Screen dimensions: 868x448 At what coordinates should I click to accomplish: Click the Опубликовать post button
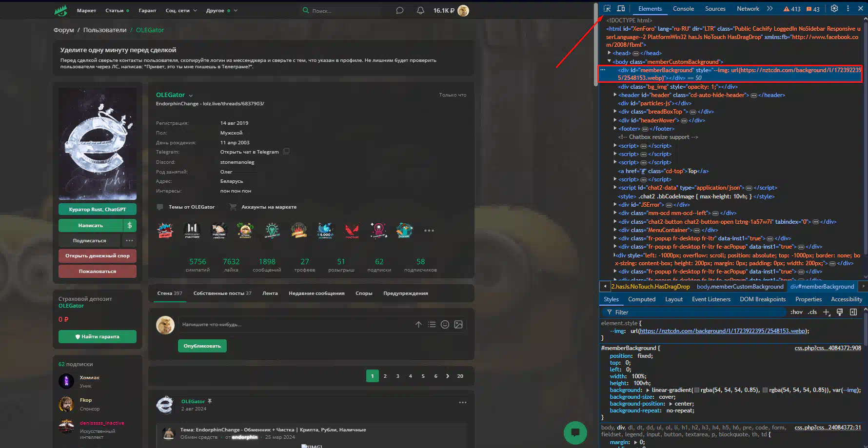point(202,346)
